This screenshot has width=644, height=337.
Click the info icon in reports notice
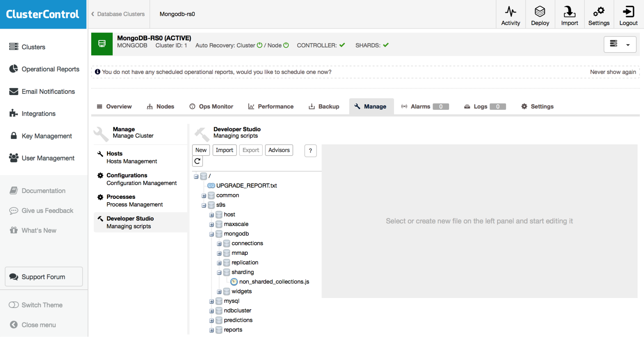pos(97,72)
